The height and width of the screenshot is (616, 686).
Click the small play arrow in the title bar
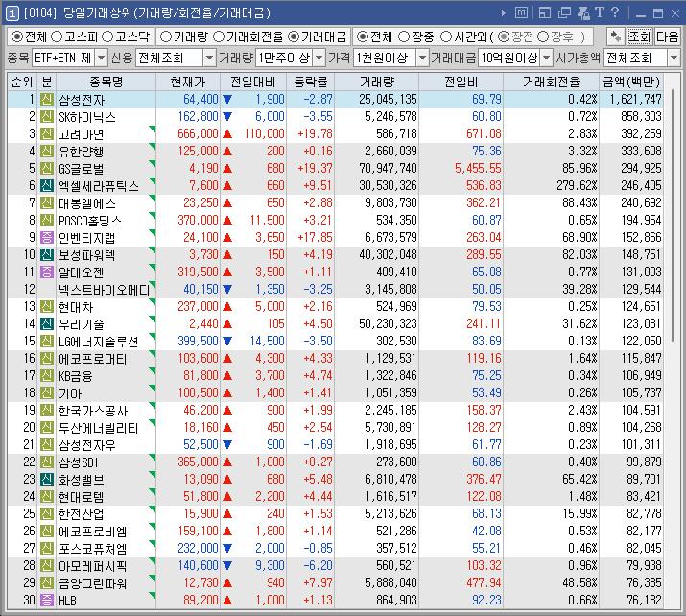(504, 13)
